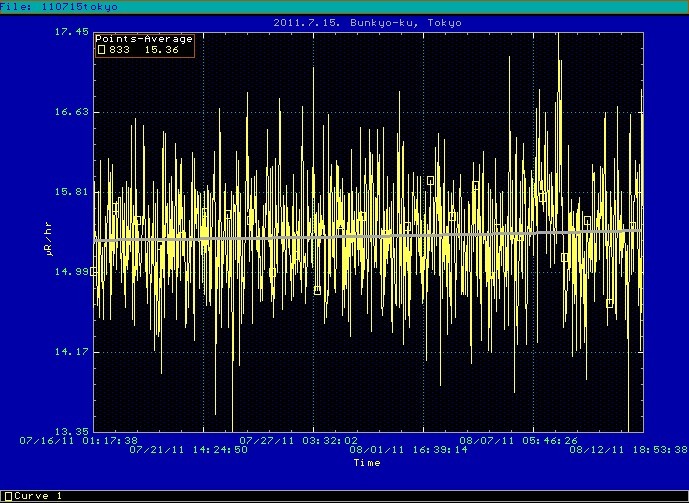Click the Points-Average legend heading
Viewport: 689px width, 503px height.
[144, 39]
